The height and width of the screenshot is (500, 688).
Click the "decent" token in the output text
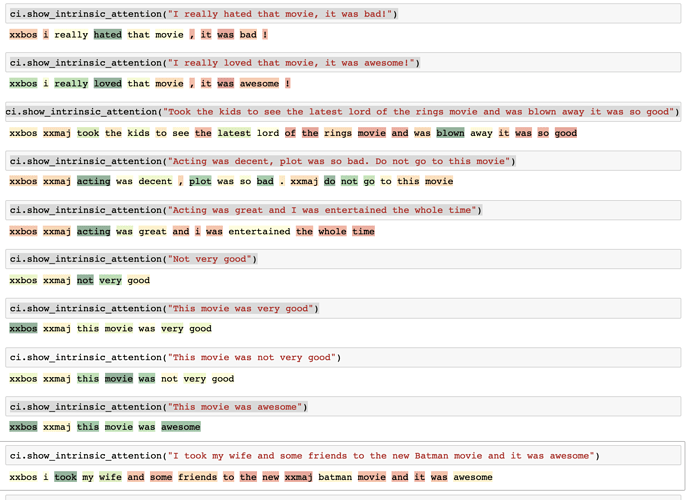click(156, 182)
